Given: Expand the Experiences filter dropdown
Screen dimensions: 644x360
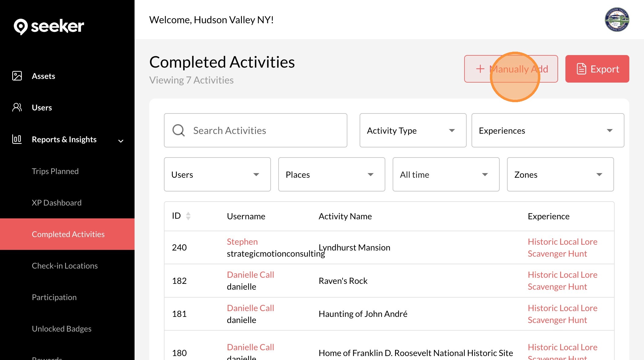Looking at the screenshot, I should (x=547, y=130).
